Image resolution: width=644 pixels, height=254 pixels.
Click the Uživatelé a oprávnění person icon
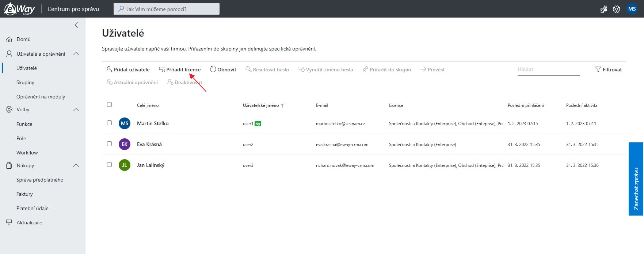[9, 54]
